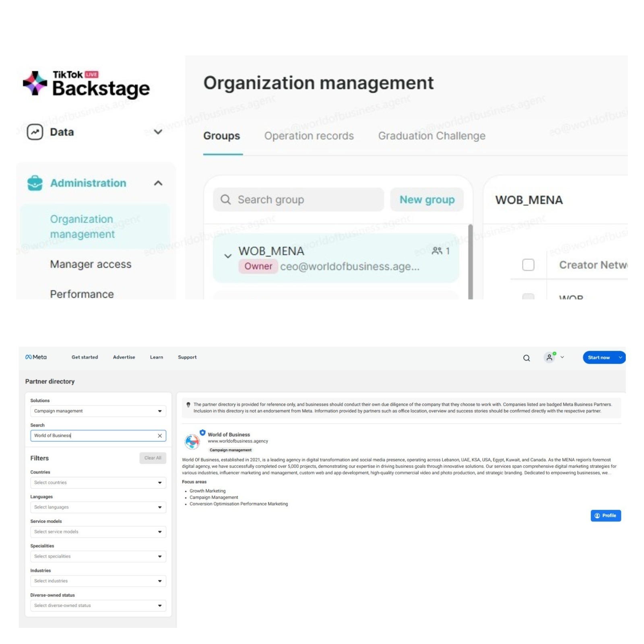Viewport: 644px width, 644px height.
Task: Clear the World of Business search text
Action: tap(160, 436)
